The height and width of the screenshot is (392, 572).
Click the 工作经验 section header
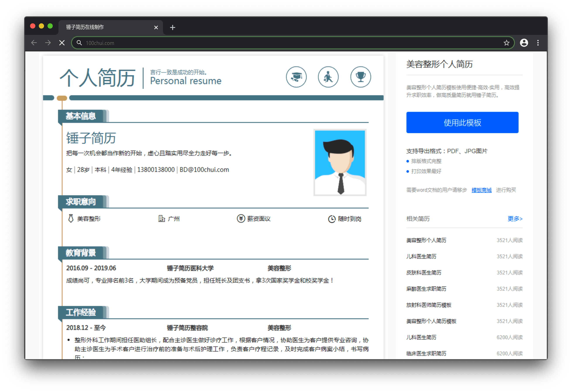(81, 312)
